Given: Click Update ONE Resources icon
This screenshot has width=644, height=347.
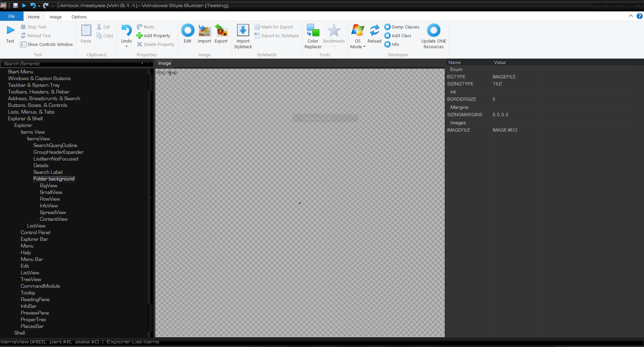Looking at the screenshot, I should point(433,30).
